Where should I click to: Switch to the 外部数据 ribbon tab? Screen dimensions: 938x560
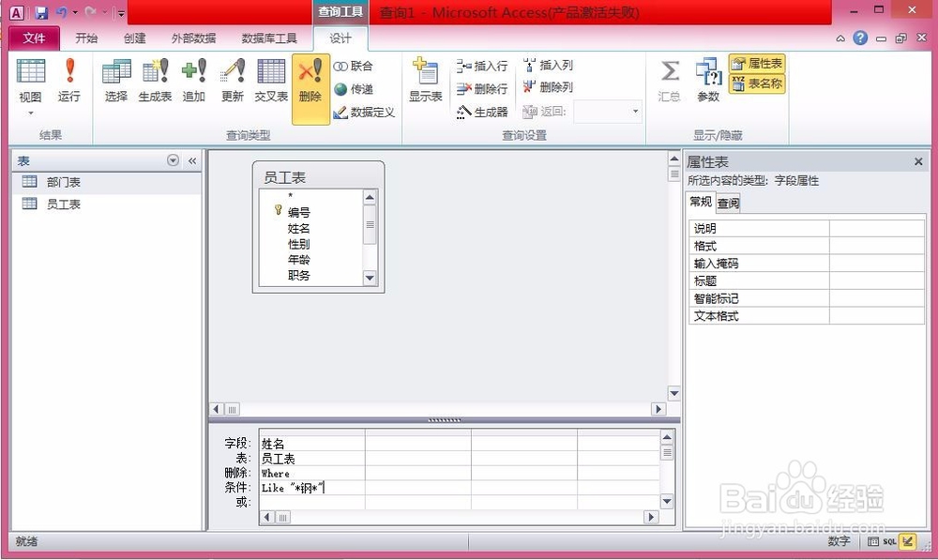pyautogui.click(x=193, y=38)
